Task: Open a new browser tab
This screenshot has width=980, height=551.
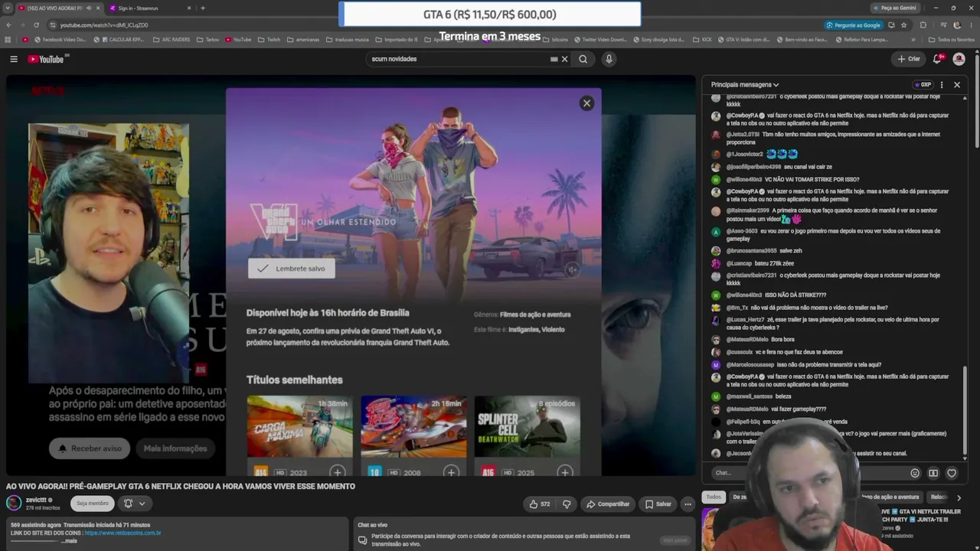Action: (203, 8)
